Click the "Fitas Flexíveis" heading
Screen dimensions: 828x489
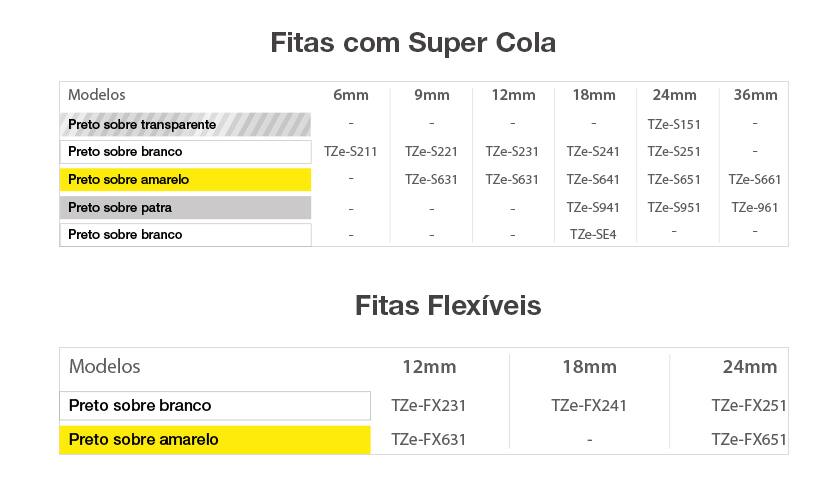pos(448,305)
